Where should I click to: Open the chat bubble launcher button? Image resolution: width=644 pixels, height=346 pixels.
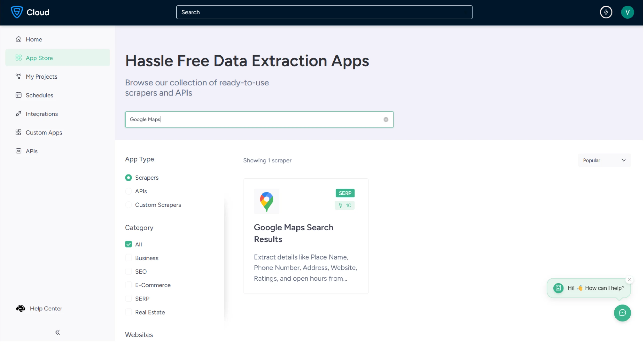pyautogui.click(x=622, y=313)
